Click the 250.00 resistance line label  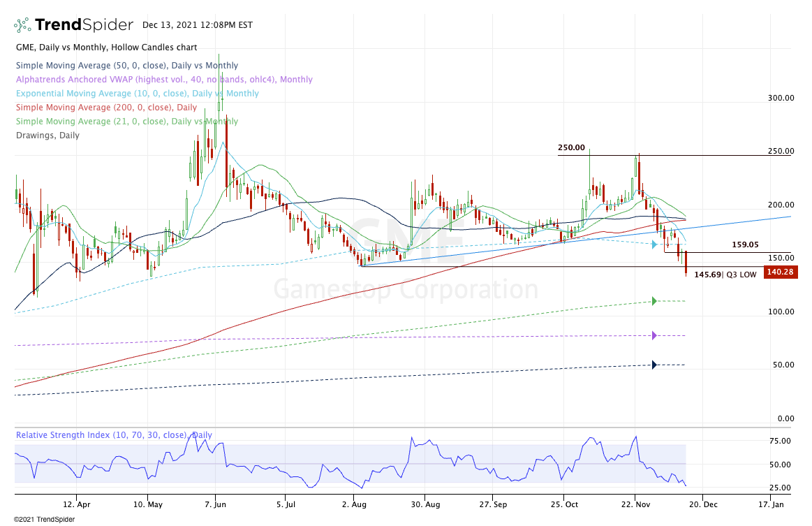[571, 147]
